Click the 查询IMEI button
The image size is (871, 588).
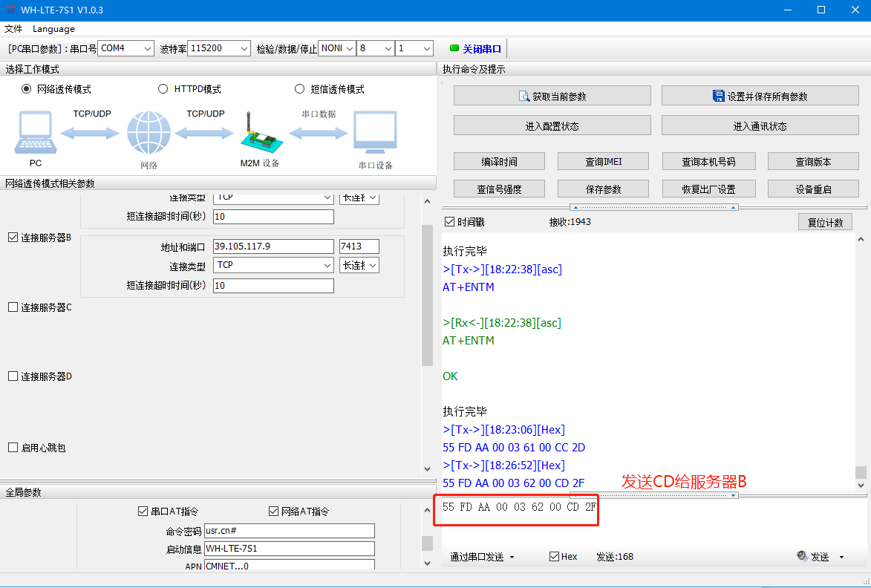603,161
